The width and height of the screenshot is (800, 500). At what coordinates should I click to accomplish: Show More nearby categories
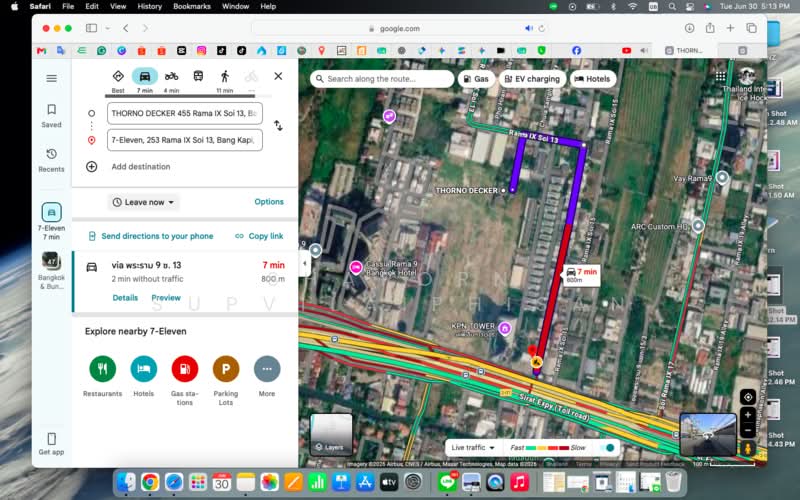[x=267, y=376]
